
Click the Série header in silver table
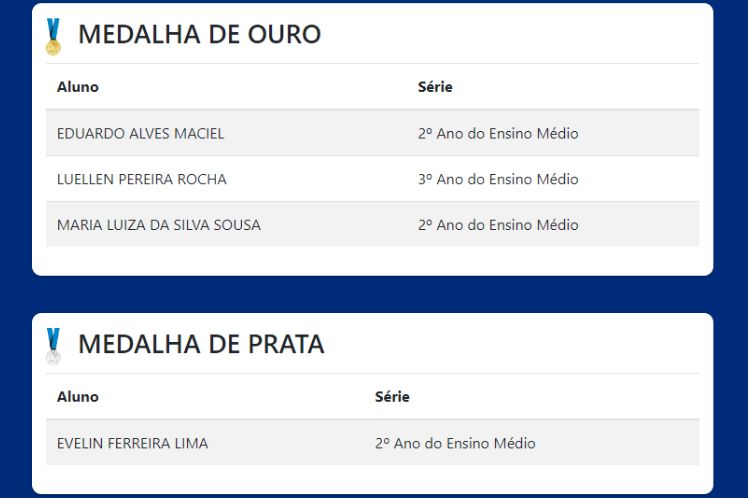[x=392, y=397]
